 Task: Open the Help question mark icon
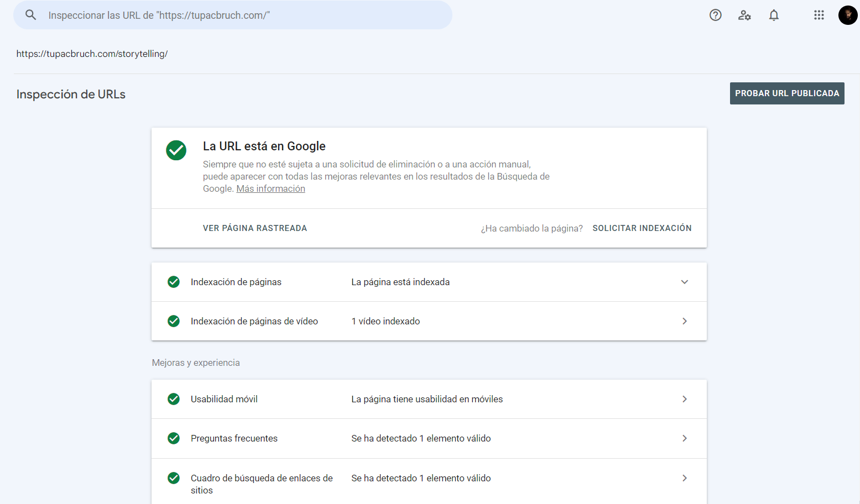(715, 15)
